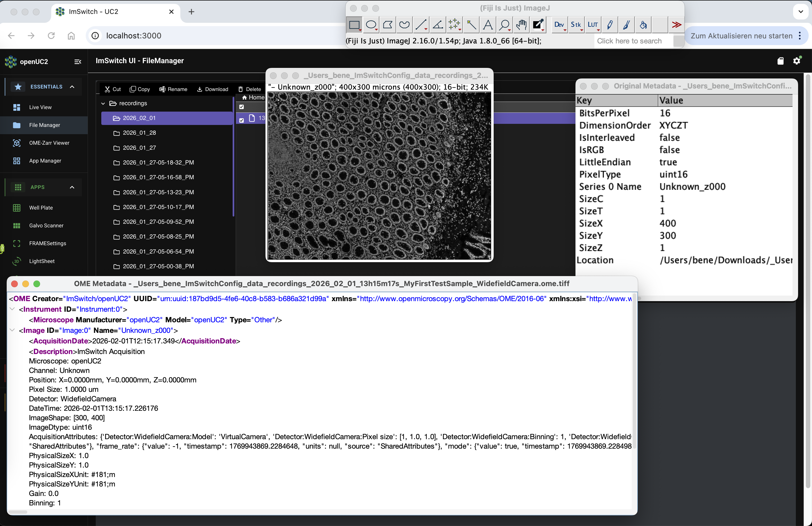Viewport: 812px width, 526px height.
Task: Select the Oval selection tool in ImageJ
Action: pyautogui.click(x=371, y=25)
